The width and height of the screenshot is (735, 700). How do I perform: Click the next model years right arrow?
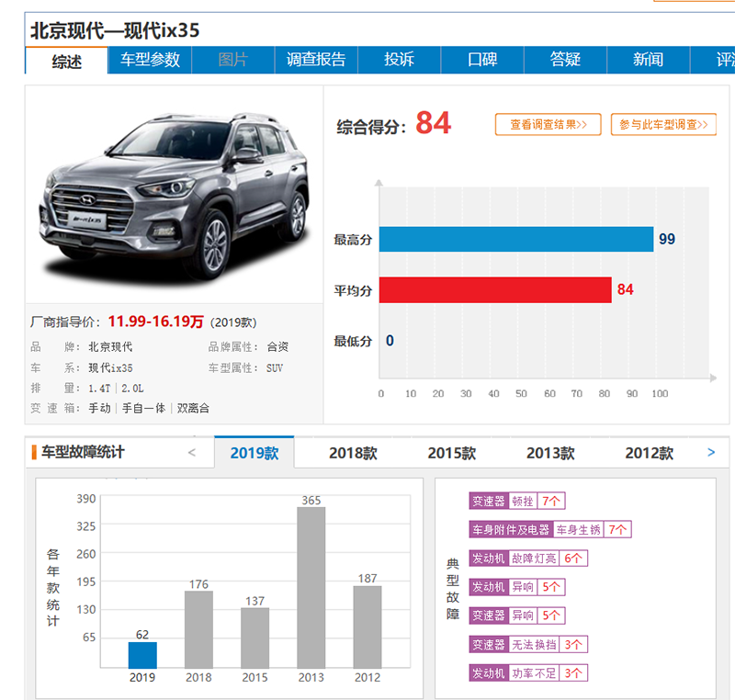(x=711, y=452)
